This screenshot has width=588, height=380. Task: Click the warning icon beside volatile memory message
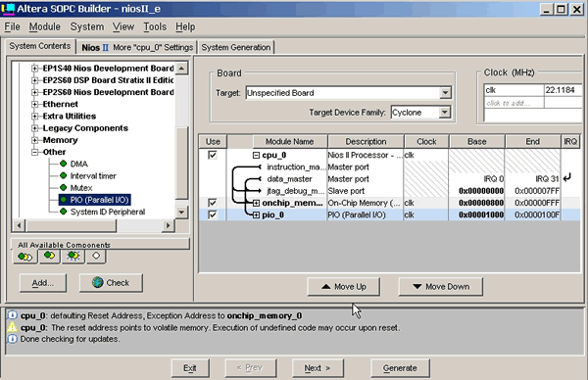13,327
